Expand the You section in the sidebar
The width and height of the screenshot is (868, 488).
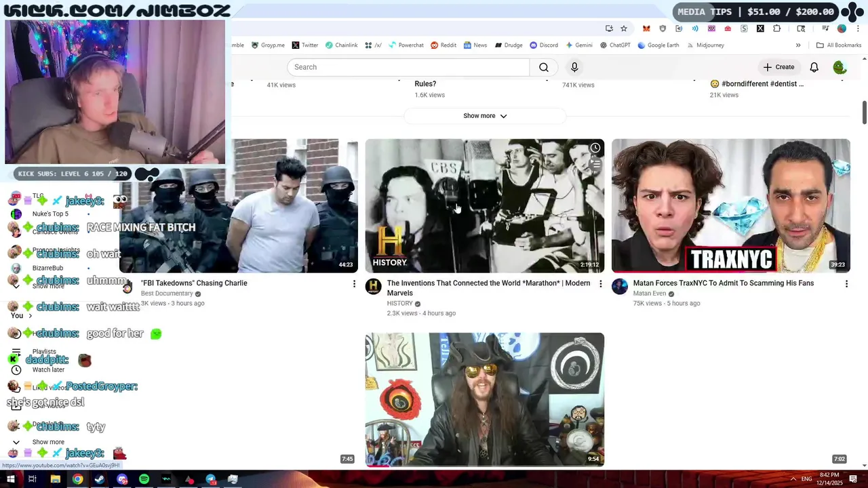pos(21,316)
